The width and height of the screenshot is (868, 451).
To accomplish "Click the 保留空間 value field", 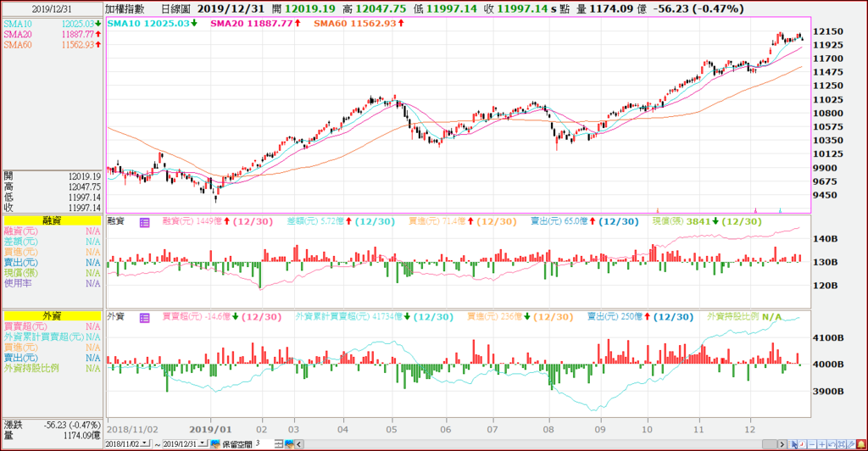I will [264, 444].
